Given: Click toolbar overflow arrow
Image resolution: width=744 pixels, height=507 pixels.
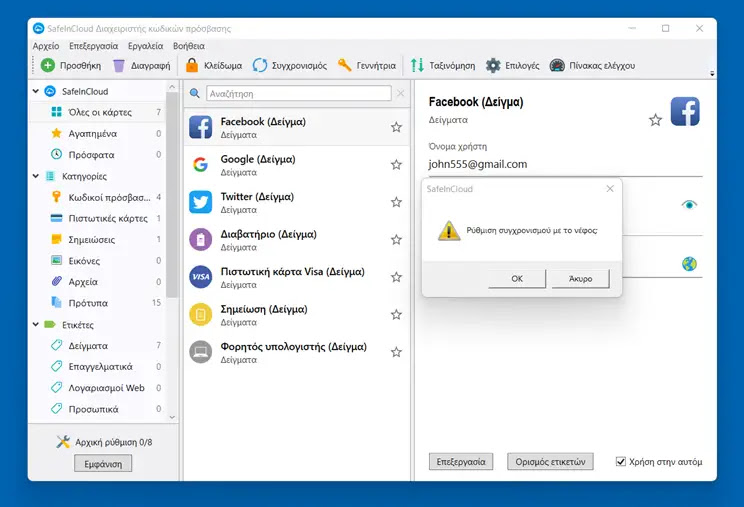Looking at the screenshot, I should pyautogui.click(x=712, y=74).
